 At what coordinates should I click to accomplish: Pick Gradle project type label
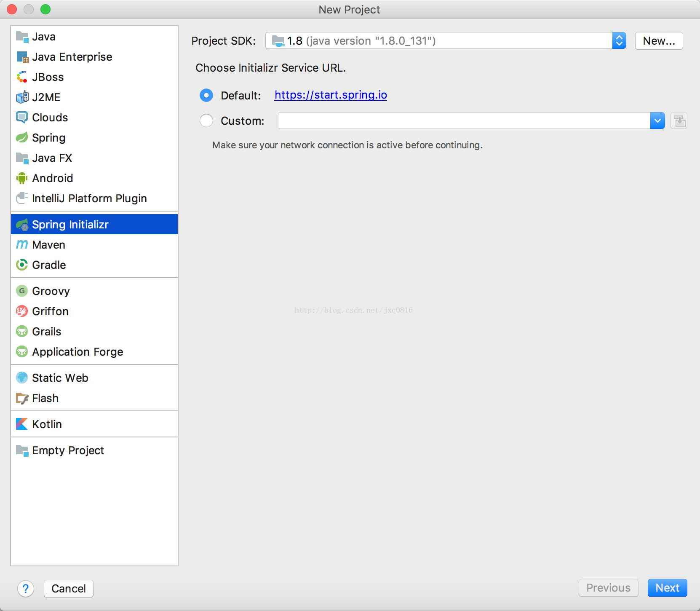[x=49, y=265]
